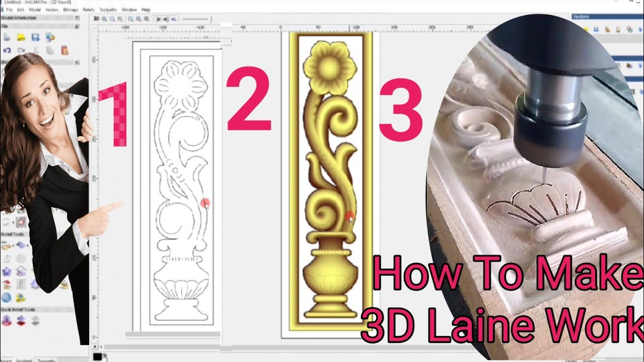
Task: Click the blue Undo arrow icon
Action: (7, 50)
